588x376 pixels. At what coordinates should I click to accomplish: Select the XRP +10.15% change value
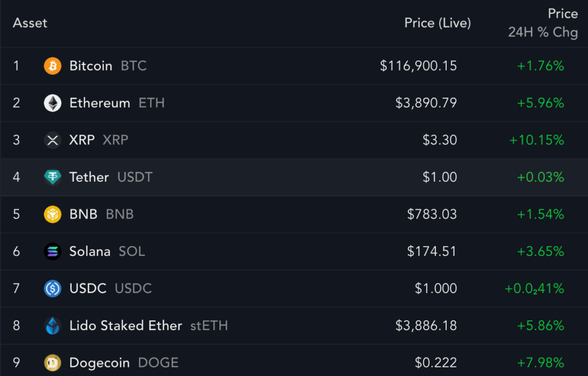click(x=537, y=140)
